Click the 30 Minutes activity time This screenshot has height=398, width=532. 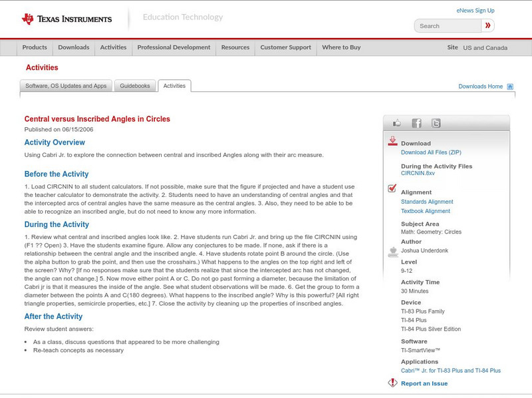click(414, 291)
